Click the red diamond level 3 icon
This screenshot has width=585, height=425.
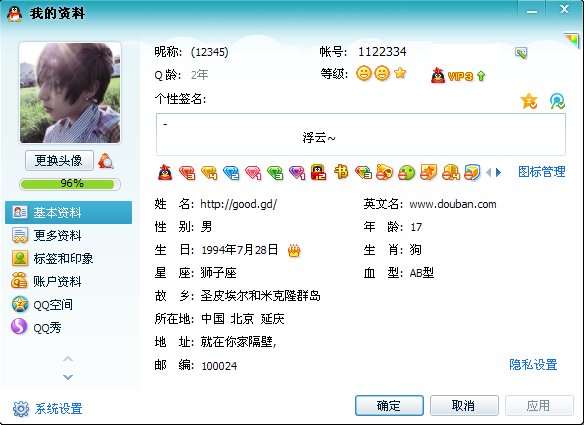pos(187,172)
